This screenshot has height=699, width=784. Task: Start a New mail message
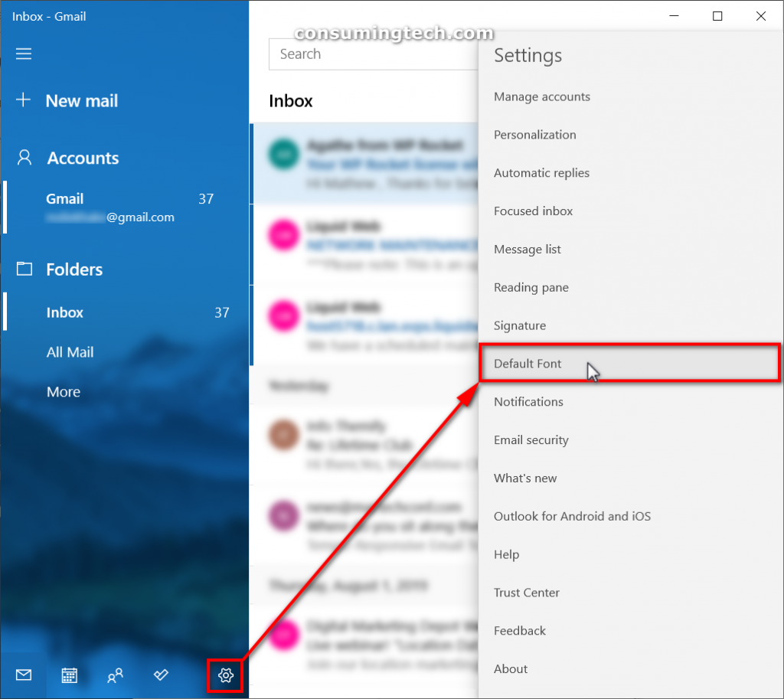pos(82,100)
